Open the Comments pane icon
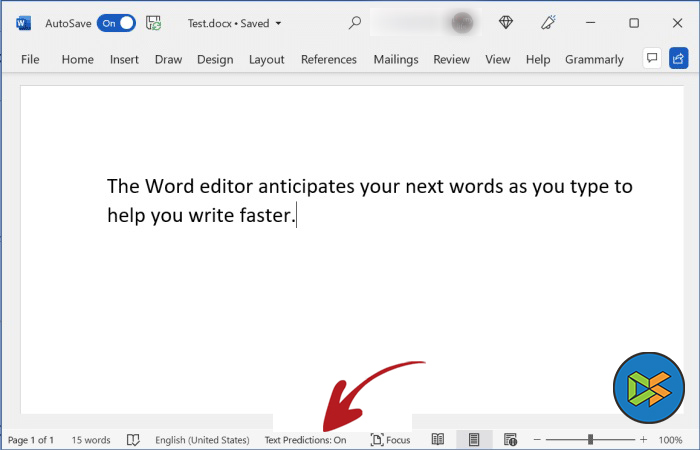This screenshot has height=450, width=700. (x=651, y=59)
